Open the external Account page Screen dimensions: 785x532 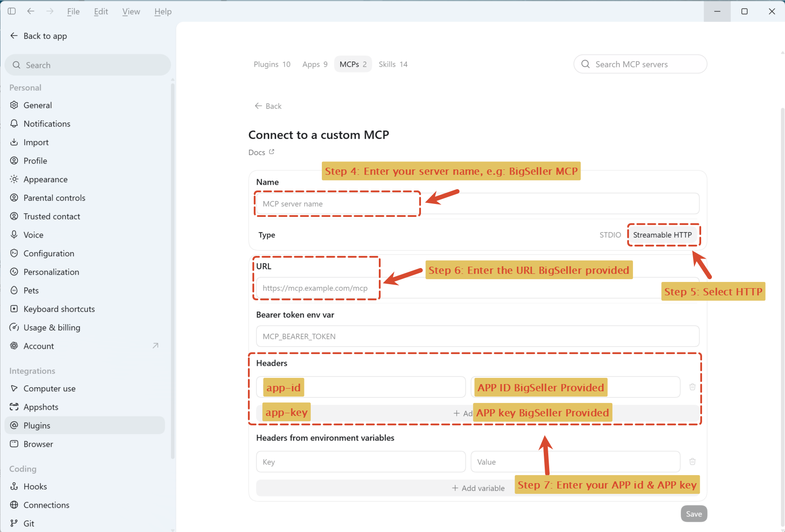point(85,346)
